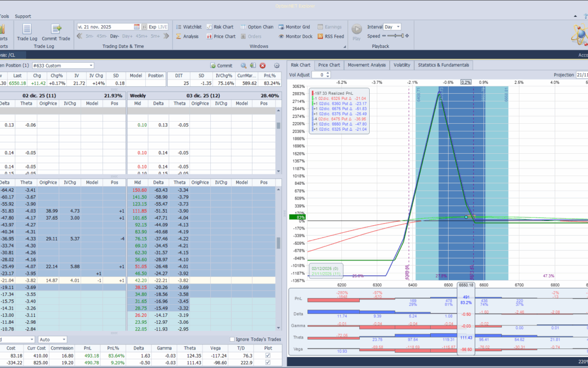588x368 pixels.
Task: Switch to the Volatility tab
Action: pyautogui.click(x=401, y=65)
